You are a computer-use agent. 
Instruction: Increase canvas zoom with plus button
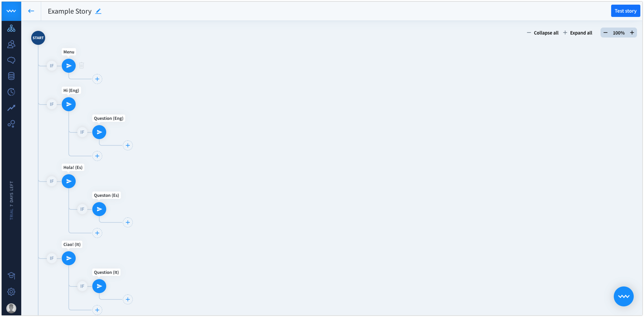point(632,33)
